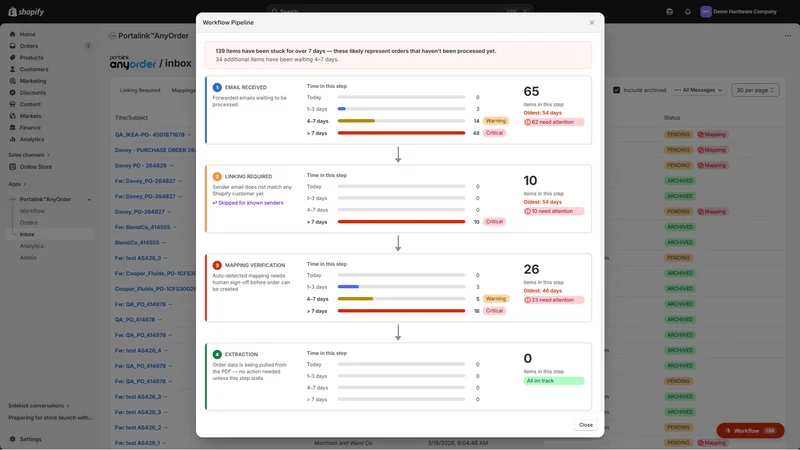Click the step 4 Extraction number icon
800x450 pixels.
pyautogui.click(x=217, y=354)
